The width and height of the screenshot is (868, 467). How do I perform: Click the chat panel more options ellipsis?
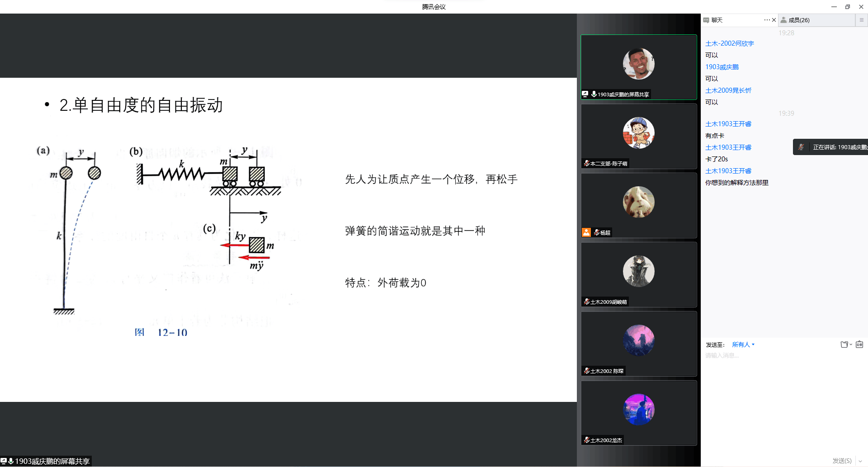(767, 20)
